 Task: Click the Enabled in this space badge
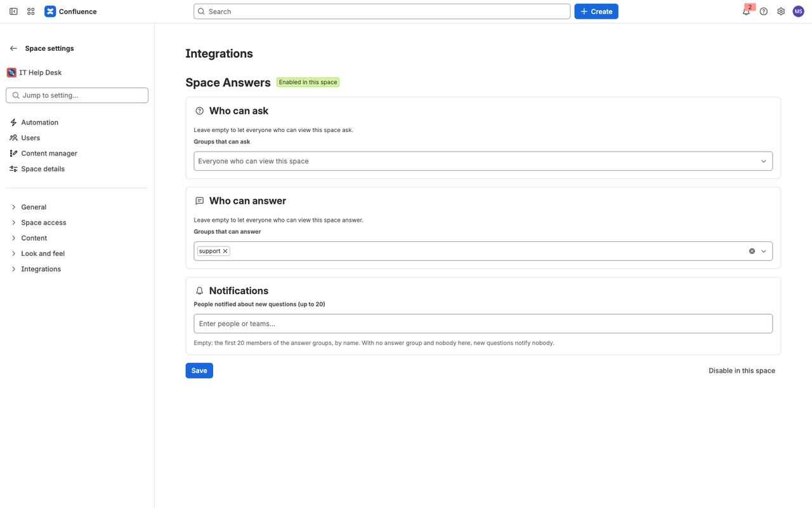click(x=308, y=82)
